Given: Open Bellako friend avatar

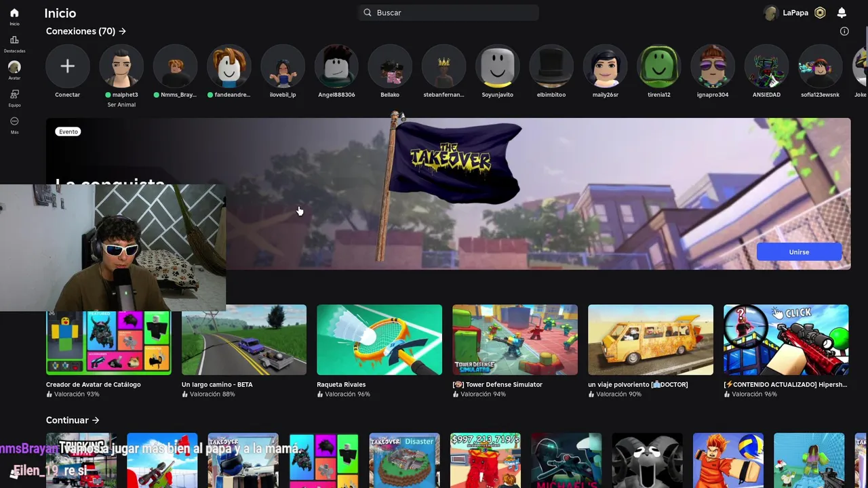Looking at the screenshot, I should 390,66.
